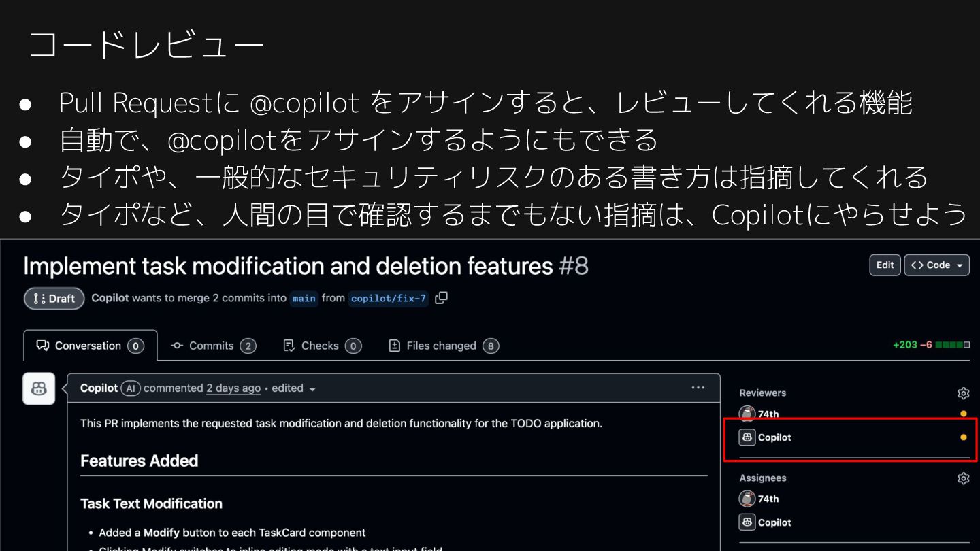Viewport: 980px width, 551px height.
Task: Click the 'Assignees' sidebar heading
Action: (x=763, y=478)
